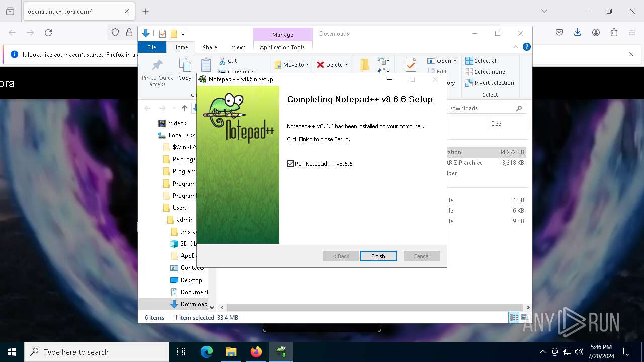Open new tab in Firefox
Screen dimensions: 644x362
point(146,11)
